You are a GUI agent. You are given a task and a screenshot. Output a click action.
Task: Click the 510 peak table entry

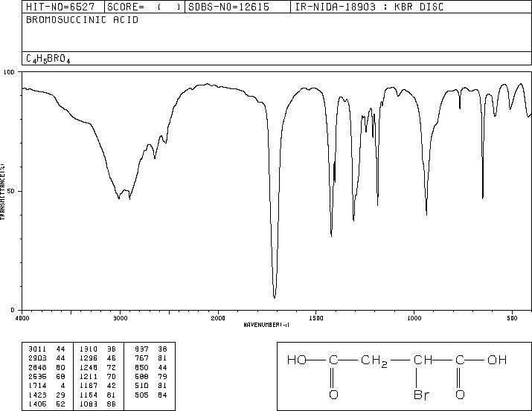click(151, 386)
